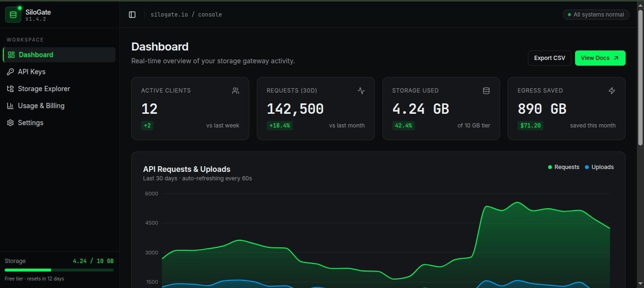Image resolution: width=644 pixels, height=288 pixels.
Task: Click the blue Uploads legend dot
Action: 587,167
